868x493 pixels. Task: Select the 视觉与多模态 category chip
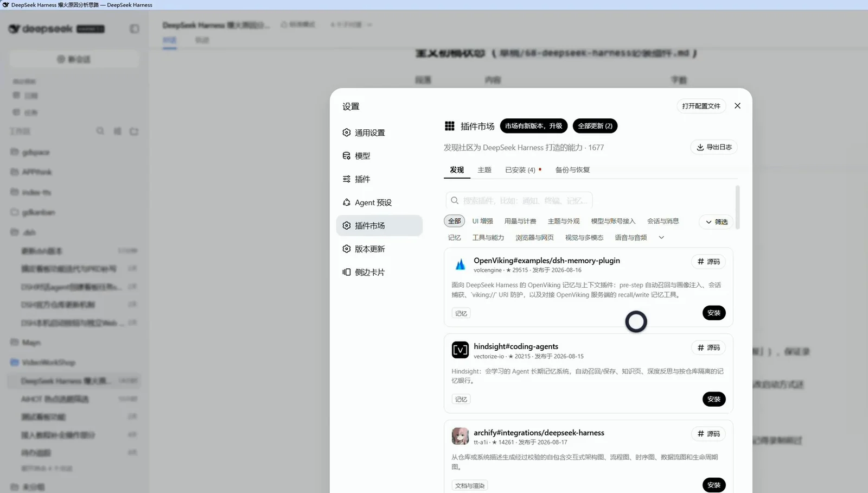584,238
